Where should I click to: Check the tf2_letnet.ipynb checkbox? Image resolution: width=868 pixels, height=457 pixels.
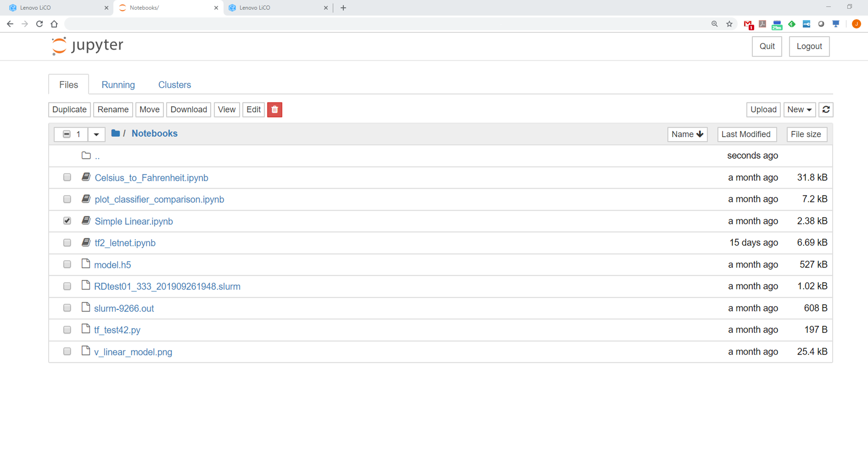click(x=67, y=243)
